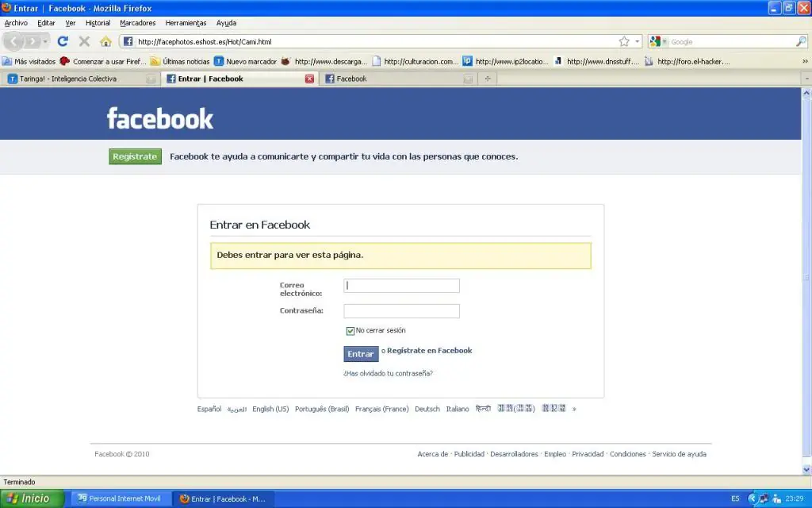Click the page scrollbar up arrow
This screenshot has height=508, width=812.
coord(806,94)
